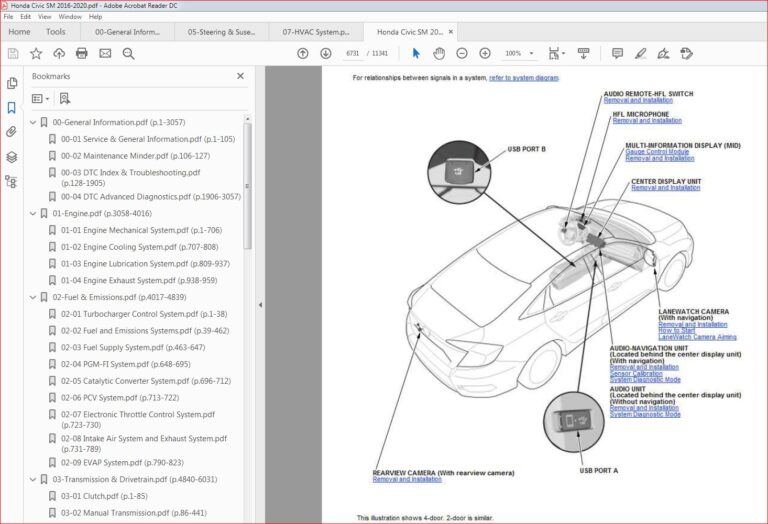Open the Sensor Calibration link
Screen dimensions: 768x524
pos(636,373)
